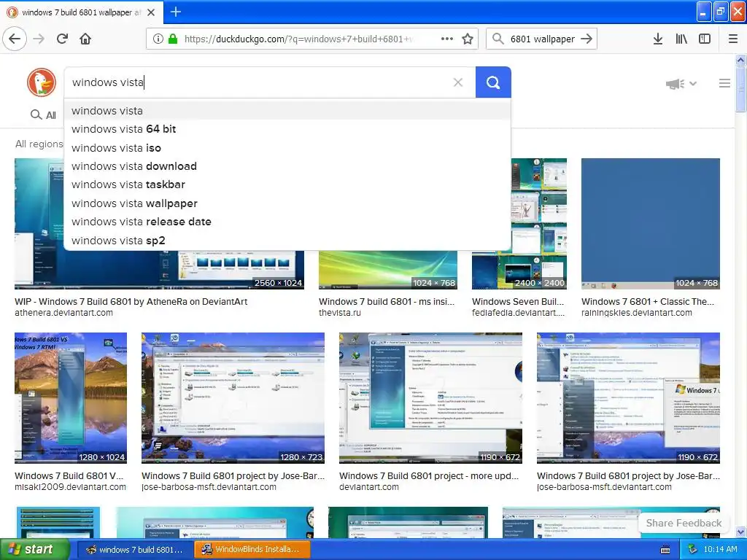
Task: Open the solid blue 1024 × 768 thumbnail
Action: 650,224
